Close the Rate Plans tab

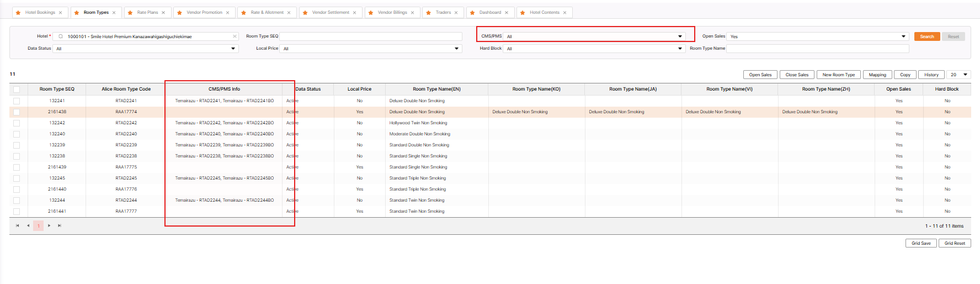click(163, 13)
